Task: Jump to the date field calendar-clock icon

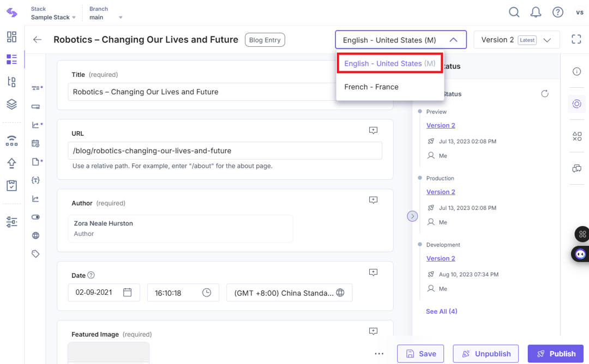Action: (35, 143)
